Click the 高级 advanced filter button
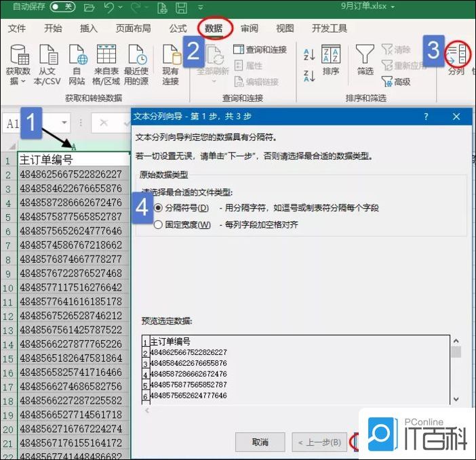Screen dimensions: 476x460 [x=397, y=81]
